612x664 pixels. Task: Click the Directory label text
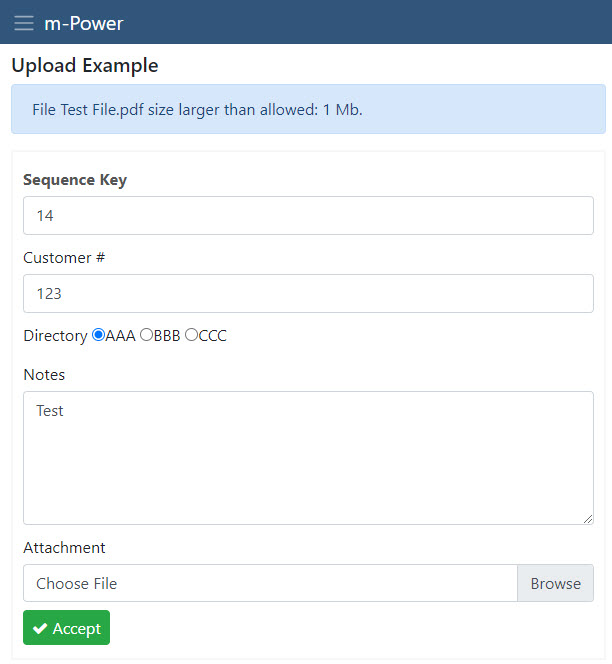coord(55,336)
